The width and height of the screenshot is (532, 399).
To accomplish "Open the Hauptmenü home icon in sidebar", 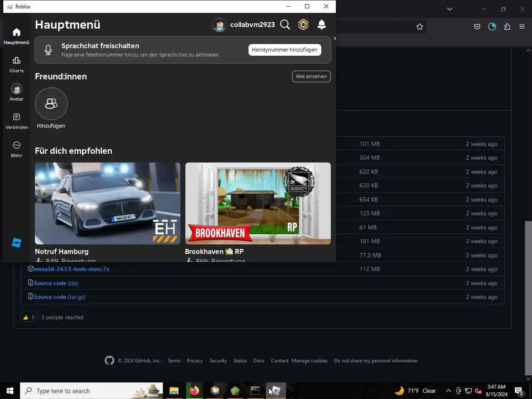I will (x=17, y=32).
